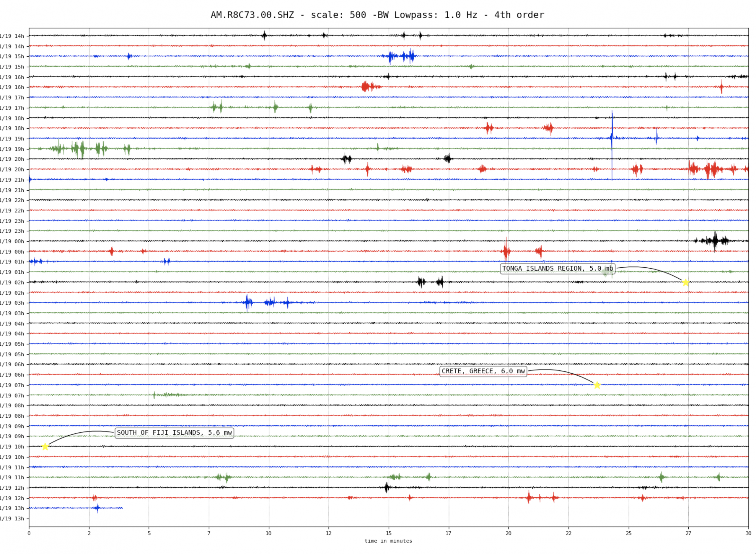
Task: Click the x-axis tick label '17'
Action: pos(448,533)
